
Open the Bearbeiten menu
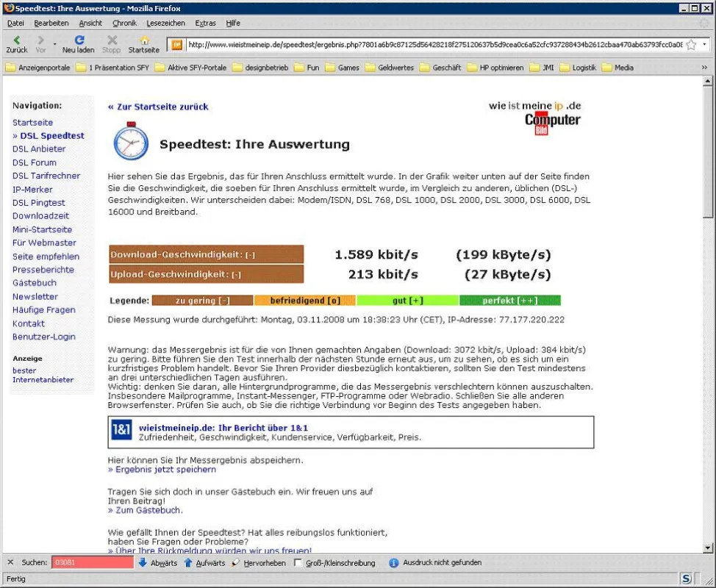point(51,23)
